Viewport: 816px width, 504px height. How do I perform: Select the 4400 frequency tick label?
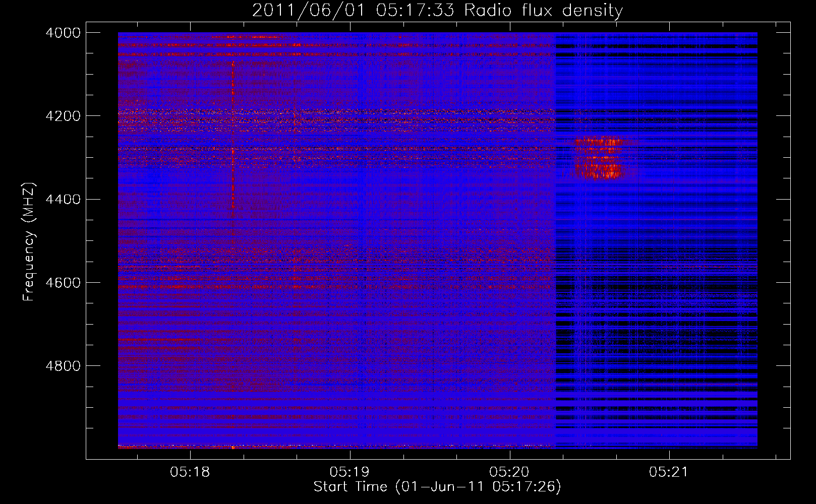tap(63, 200)
